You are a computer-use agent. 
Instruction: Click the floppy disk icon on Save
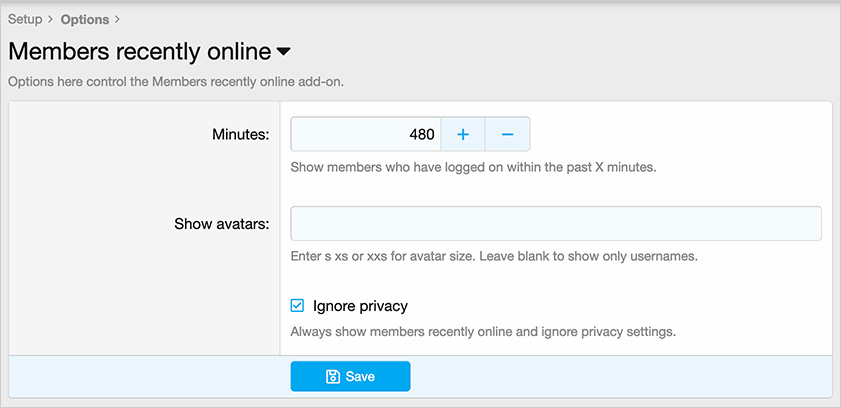tap(333, 377)
